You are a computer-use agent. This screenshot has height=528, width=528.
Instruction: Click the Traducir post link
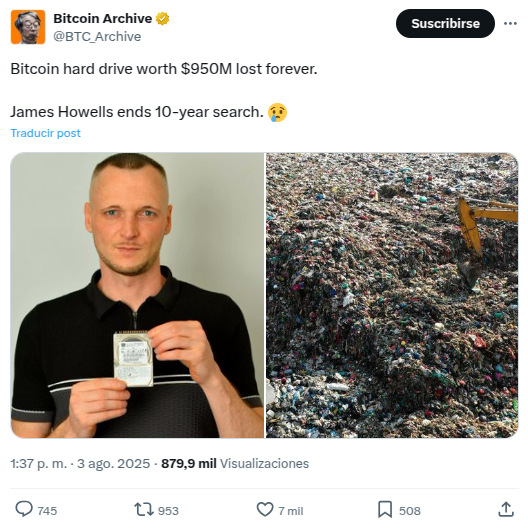(x=45, y=133)
